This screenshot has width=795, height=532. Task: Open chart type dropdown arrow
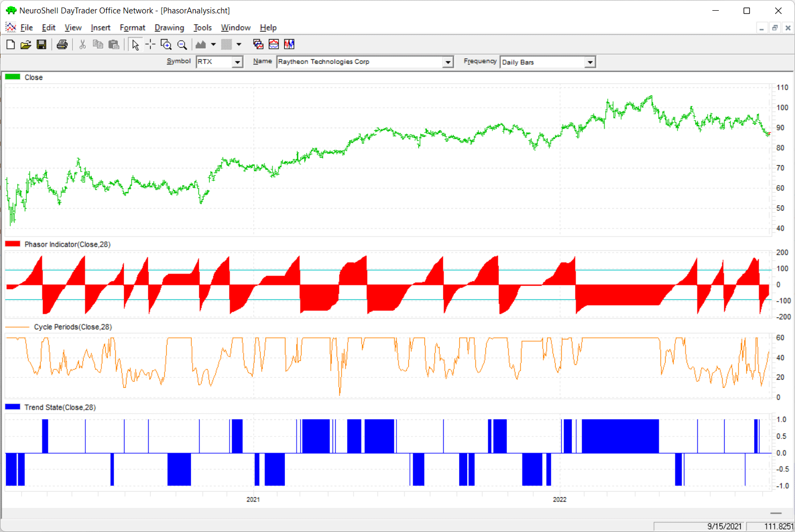point(214,45)
